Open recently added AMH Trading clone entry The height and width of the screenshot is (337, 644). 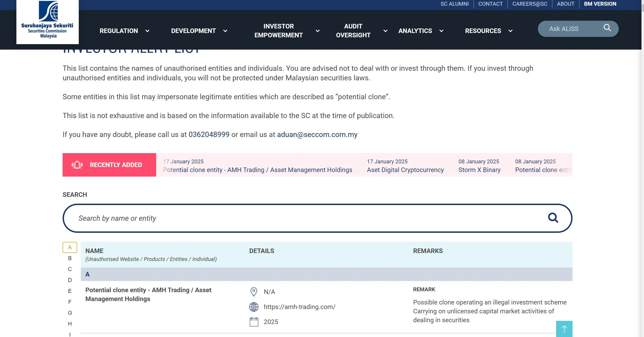click(257, 166)
